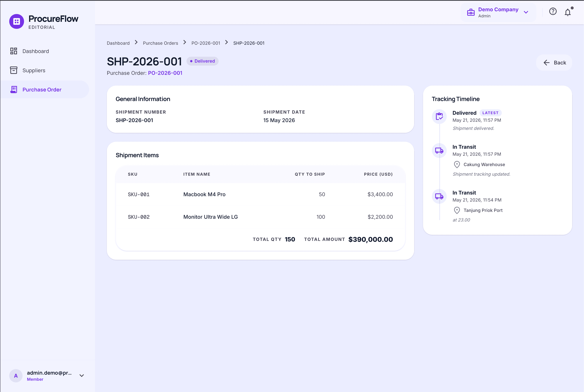
Task: Select Monitor Ultra Wide LG item name
Action: pos(210,217)
